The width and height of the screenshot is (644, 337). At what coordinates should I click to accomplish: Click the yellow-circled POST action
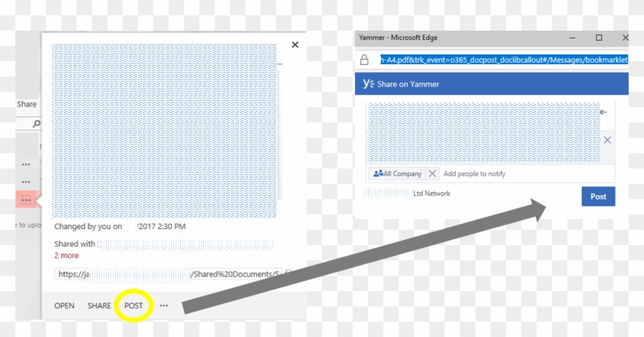click(133, 306)
